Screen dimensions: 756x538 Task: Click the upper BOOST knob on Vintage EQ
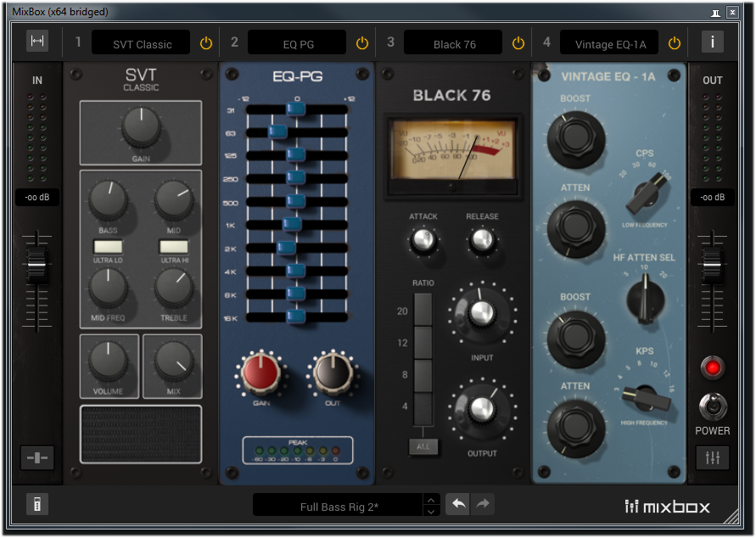(x=575, y=139)
